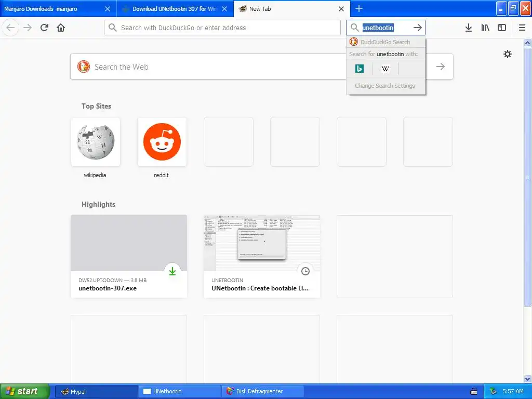Open the downloads panel

[469, 28]
